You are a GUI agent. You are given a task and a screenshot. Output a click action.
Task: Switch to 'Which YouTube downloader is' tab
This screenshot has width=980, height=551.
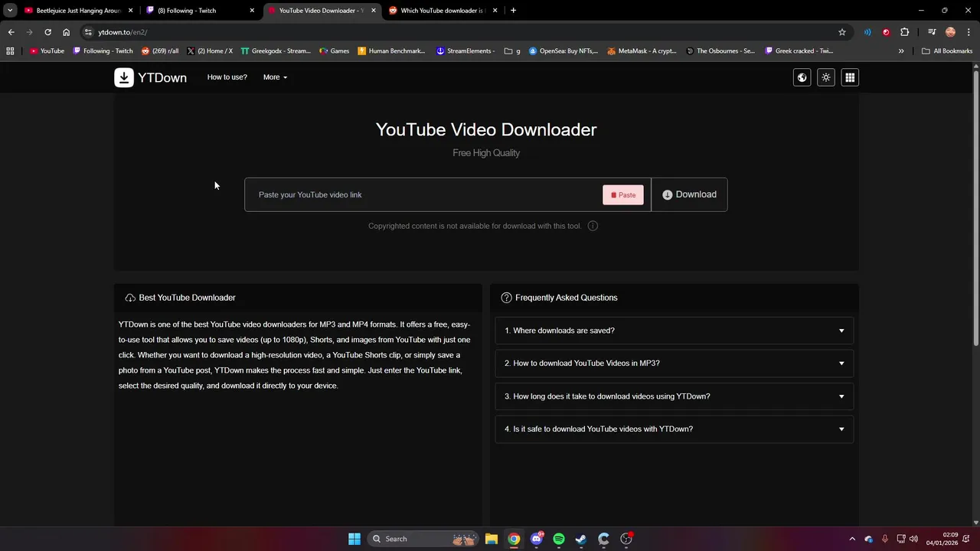pyautogui.click(x=443, y=11)
